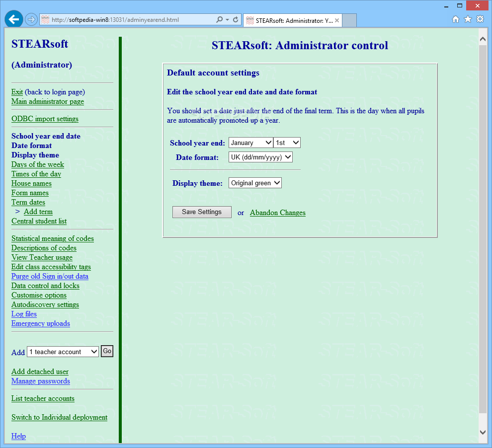Click the vertical scrollbar track
This screenshot has height=448, width=492.
click(483, 229)
